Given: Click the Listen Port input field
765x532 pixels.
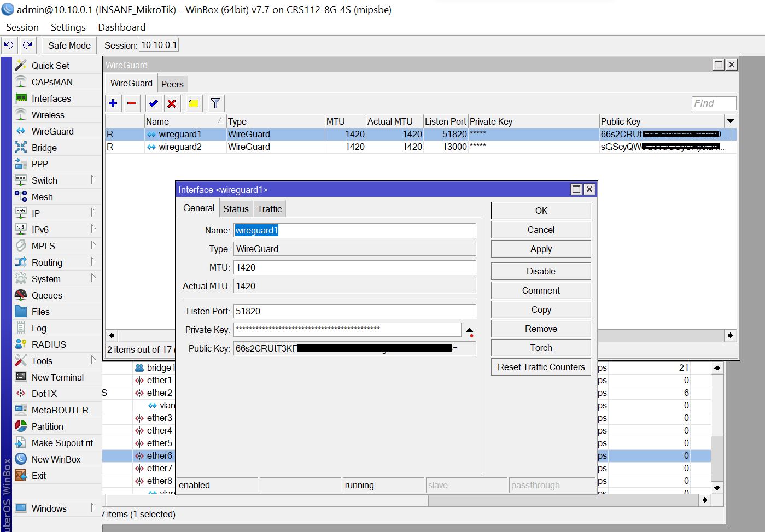Looking at the screenshot, I should (x=354, y=311).
